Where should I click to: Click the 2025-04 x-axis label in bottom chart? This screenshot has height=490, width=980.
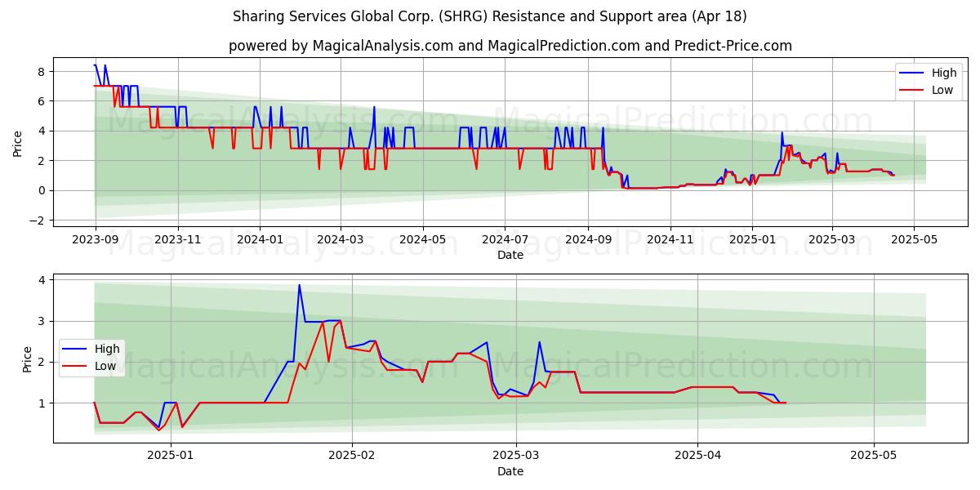click(x=698, y=457)
